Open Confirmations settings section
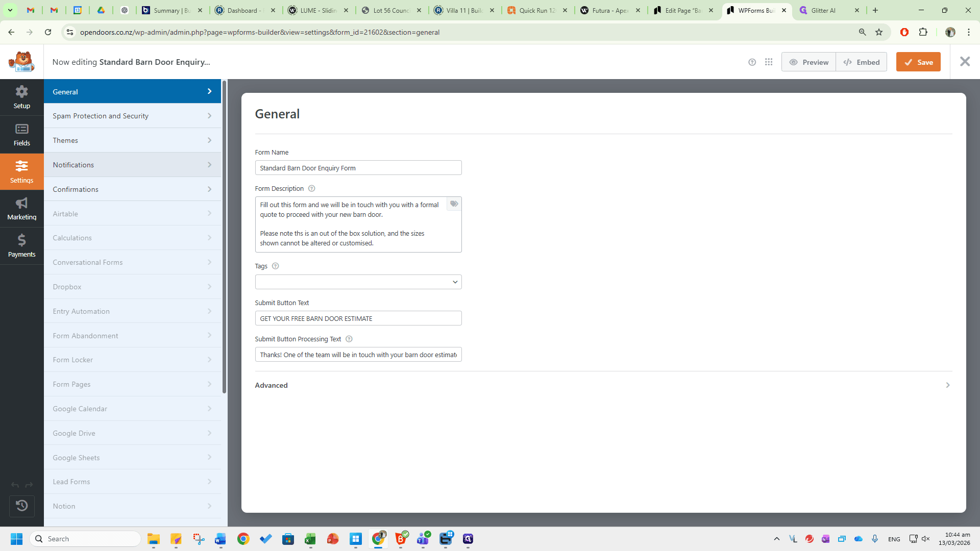The height and width of the screenshot is (551, 980). [x=132, y=189]
